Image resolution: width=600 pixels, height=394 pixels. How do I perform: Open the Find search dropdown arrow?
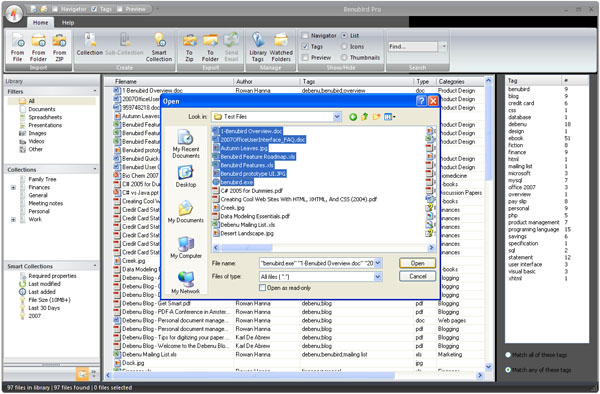[x=443, y=46]
